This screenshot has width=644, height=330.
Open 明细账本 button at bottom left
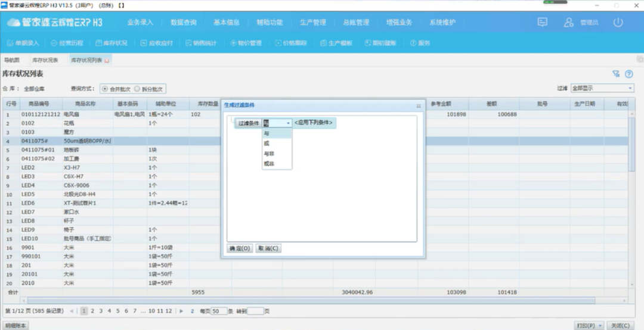pos(16,325)
